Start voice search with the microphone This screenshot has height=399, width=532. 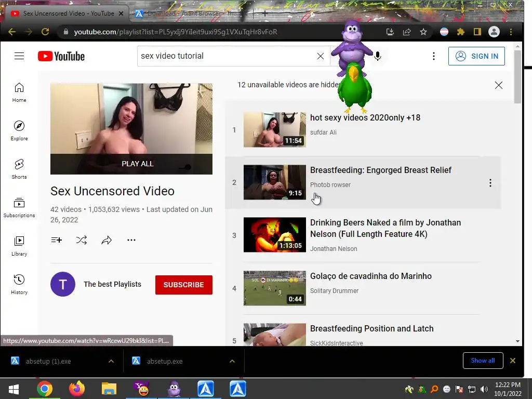[x=377, y=56]
